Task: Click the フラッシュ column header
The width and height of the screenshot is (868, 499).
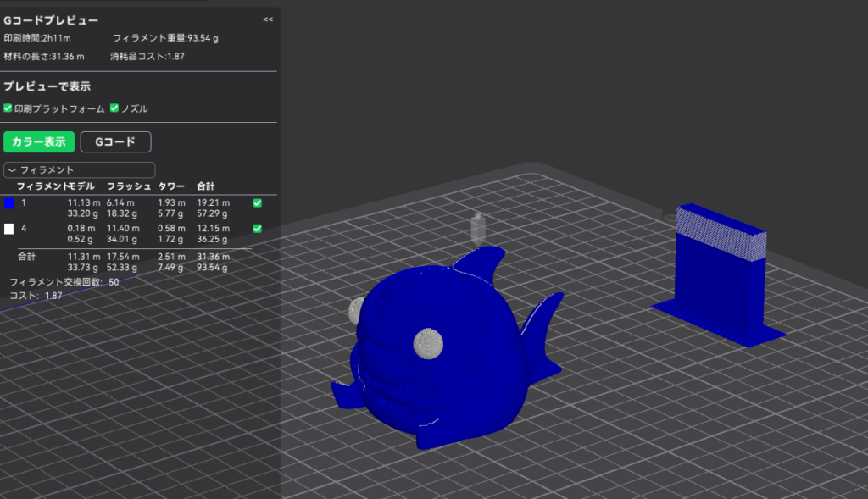Action: coord(129,186)
